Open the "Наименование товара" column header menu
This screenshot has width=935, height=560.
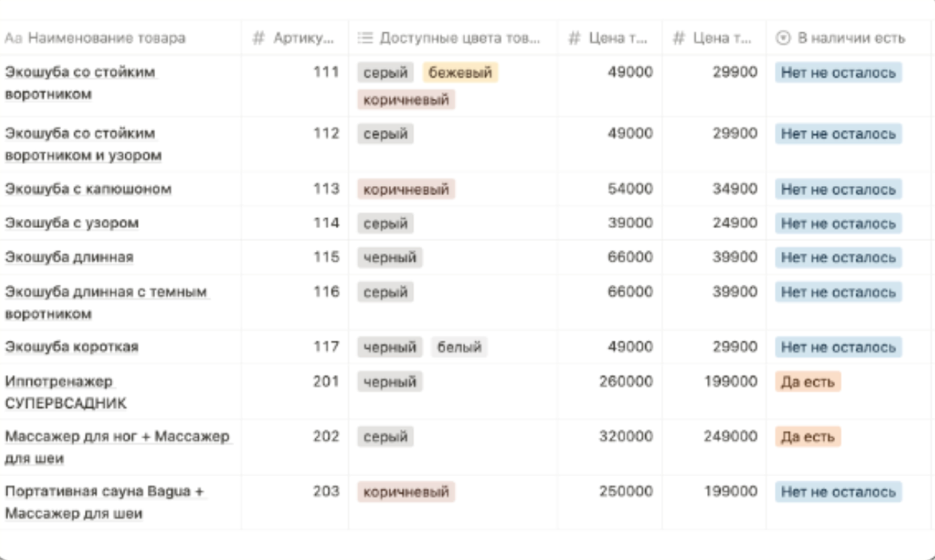(106, 38)
